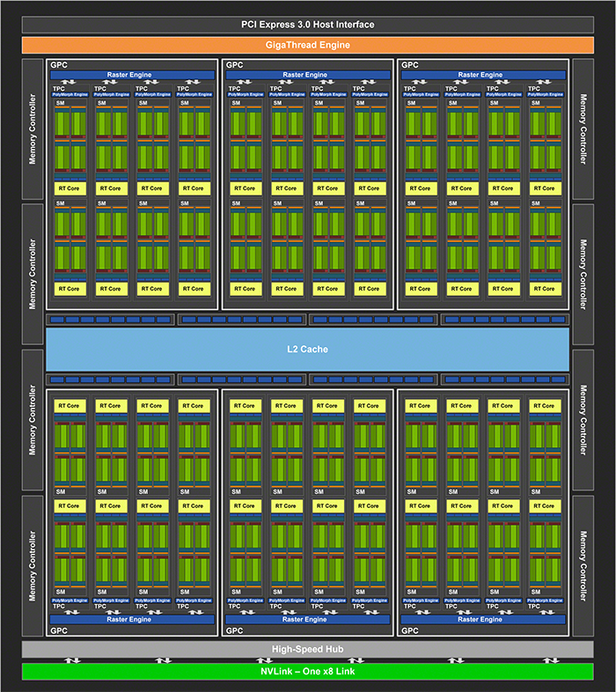Select the GPC label of the bottom-middle cluster
This screenshot has height=692, width=616.
tap(234, 630)
